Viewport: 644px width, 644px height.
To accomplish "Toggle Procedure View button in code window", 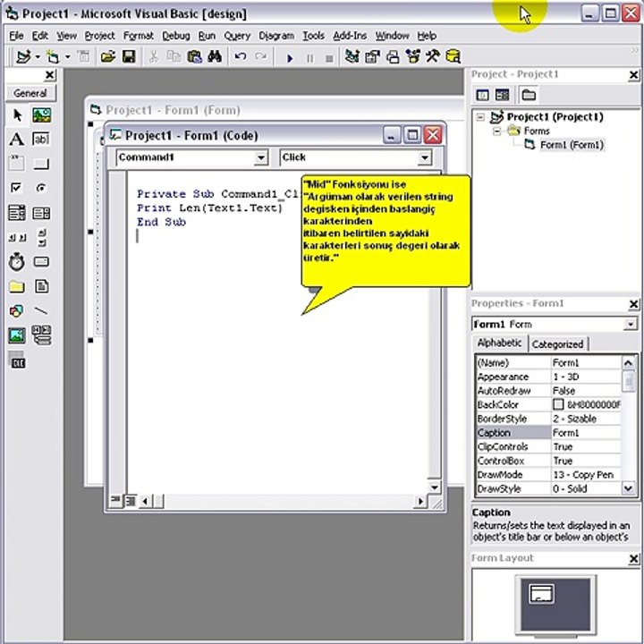I will 115,501.
